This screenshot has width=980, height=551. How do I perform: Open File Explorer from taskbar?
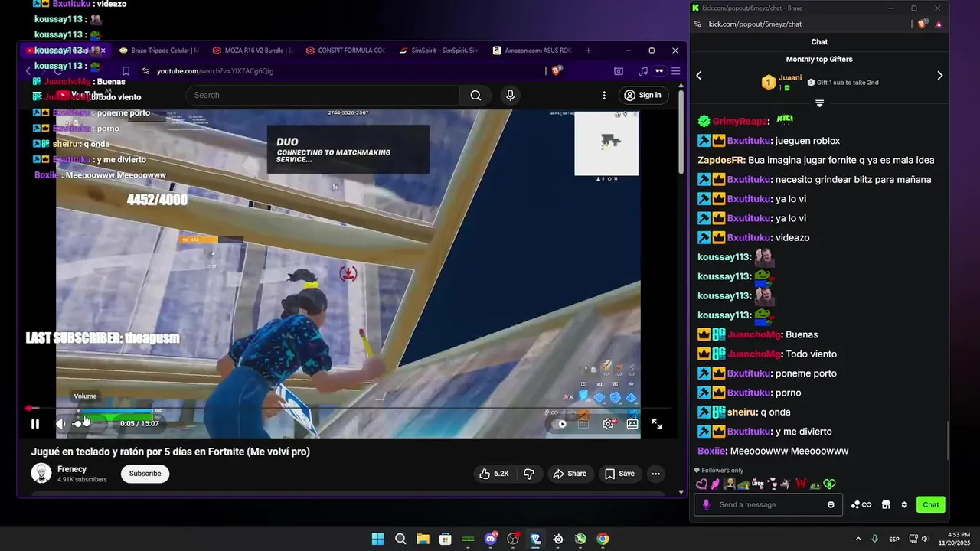click(423, 539)
